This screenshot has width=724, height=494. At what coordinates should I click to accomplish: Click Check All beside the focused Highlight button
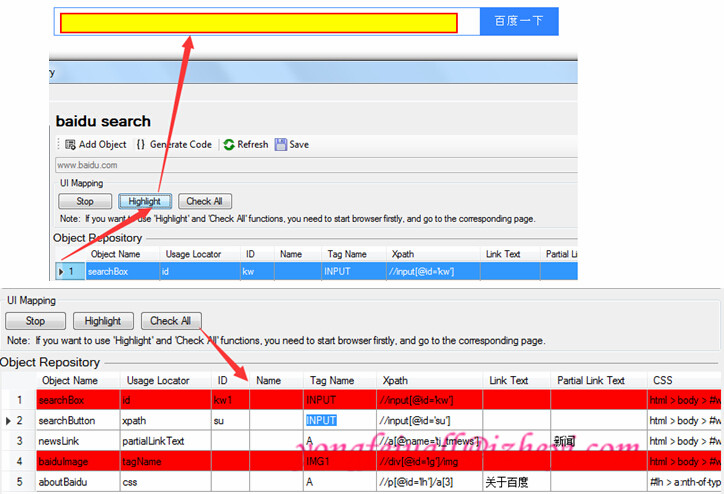(205, 201)
